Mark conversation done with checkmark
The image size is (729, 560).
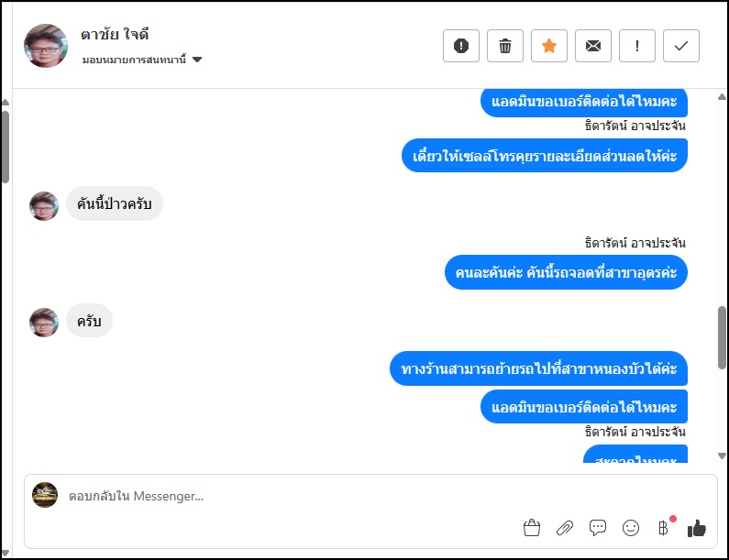(681, 46)
